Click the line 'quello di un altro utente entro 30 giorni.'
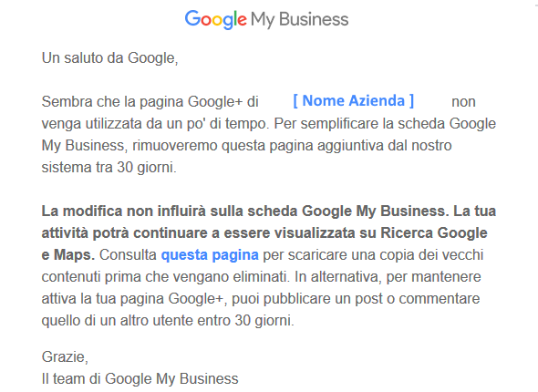Image resolution: width=538 pixels, height=392 pixels. pos(168,321)
